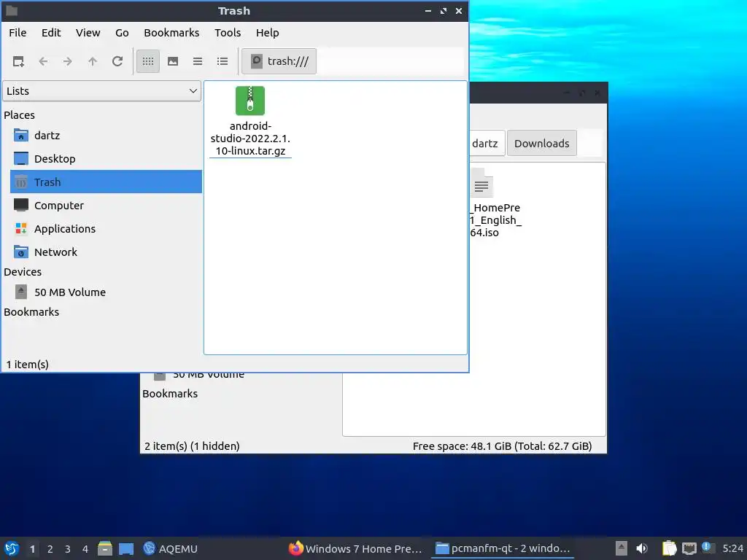The height and width of the screenshot is (560, 747).
Task: Select Network in the Places list
Action: pyautogui.click(x=106, y=252)
